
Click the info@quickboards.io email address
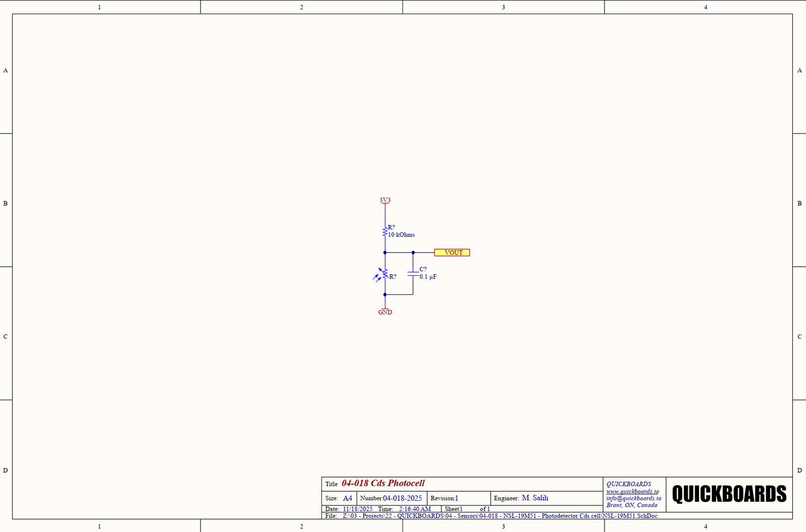tap(634, 498)
